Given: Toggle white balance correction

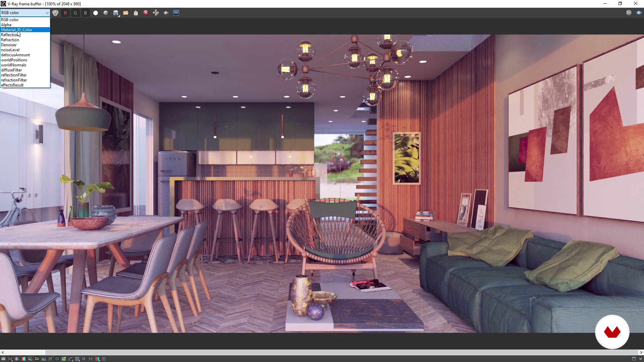Looking at the screenshot, I should tap(23, 359).
